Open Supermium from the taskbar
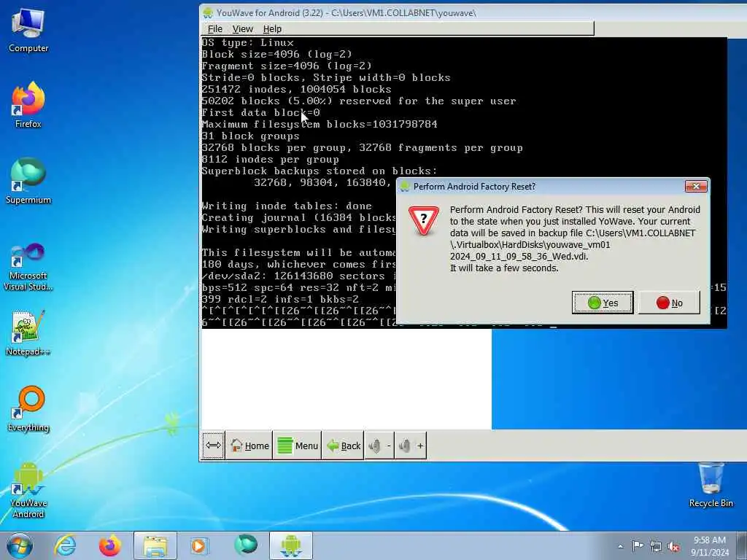This screenshot has width=747, height=560. click(246, 545)
